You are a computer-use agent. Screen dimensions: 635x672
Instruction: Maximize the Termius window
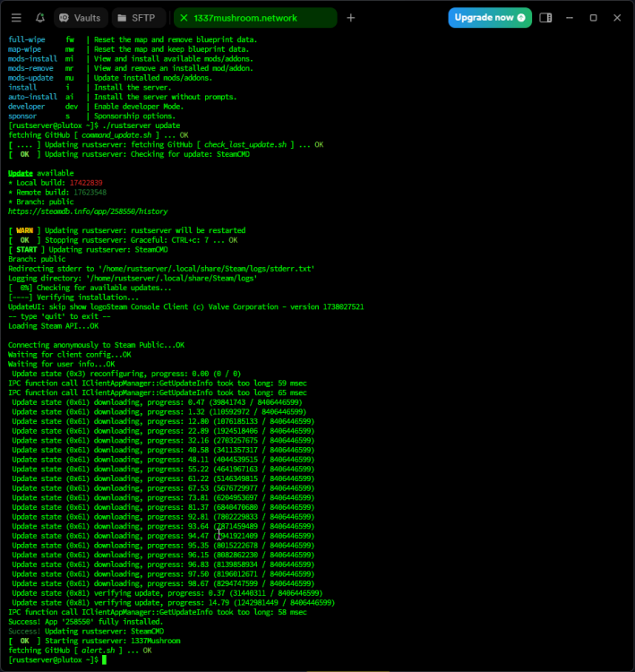pos(593,18)
